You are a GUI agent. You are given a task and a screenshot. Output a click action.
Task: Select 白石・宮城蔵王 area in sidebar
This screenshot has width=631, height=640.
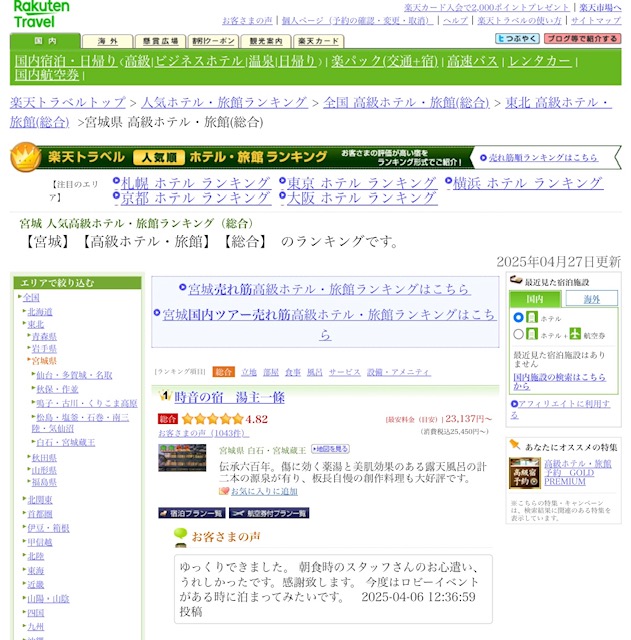point(66,442)
